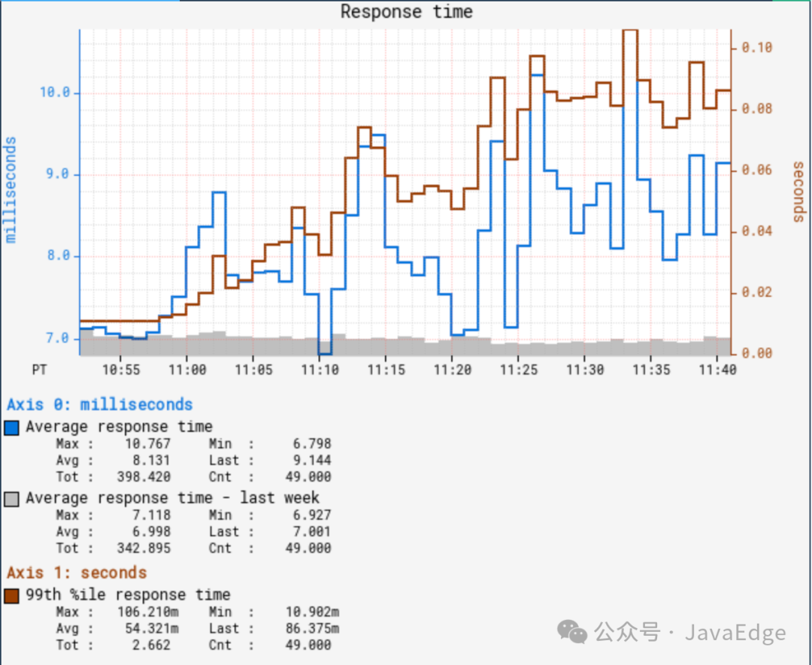This screenshot has width=812, height=665.
Task: Click the 10:55 time axis label
Action: 120,370
